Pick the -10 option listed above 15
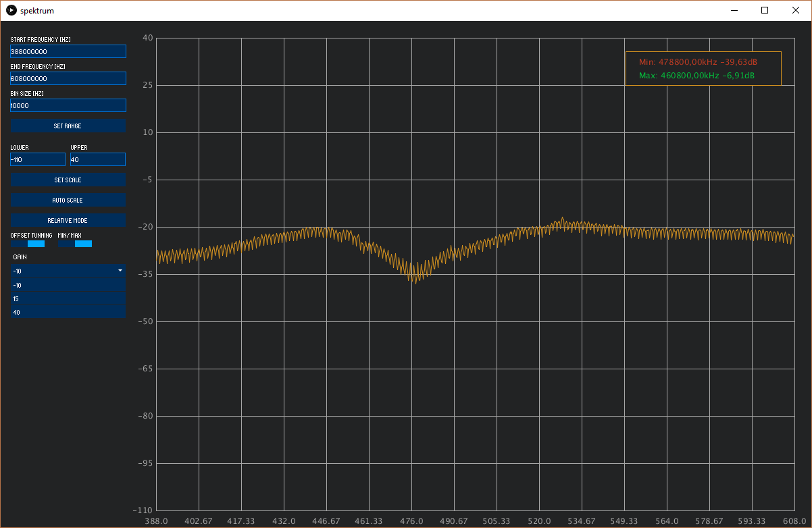The image size is (812, 528). [x=68, y=285]
